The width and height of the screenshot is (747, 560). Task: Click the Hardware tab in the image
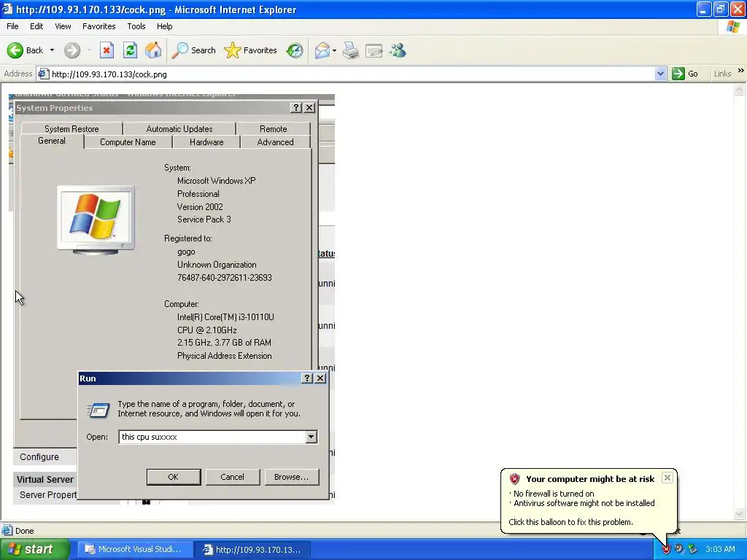[x=206, y=142]
